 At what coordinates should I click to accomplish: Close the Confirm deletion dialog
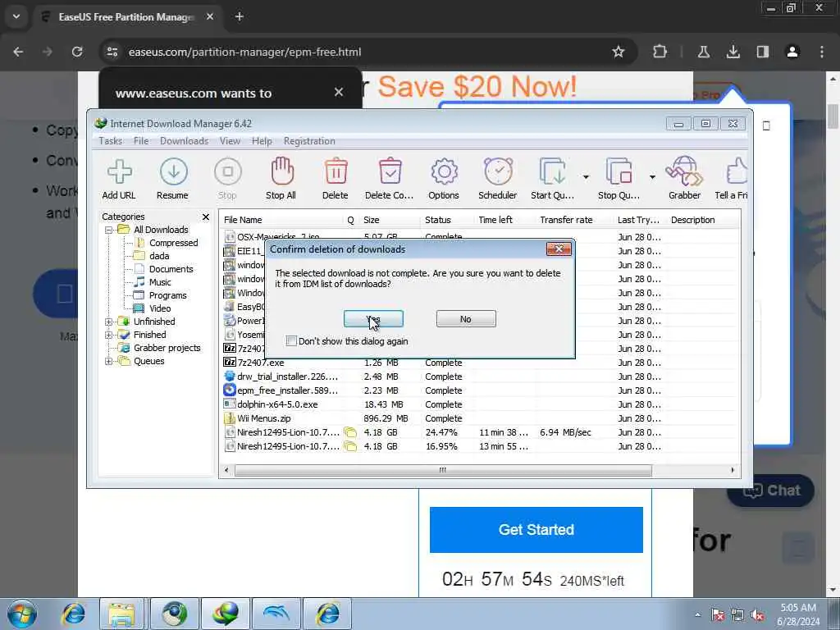pyautogui.click(x=559, y=249)
